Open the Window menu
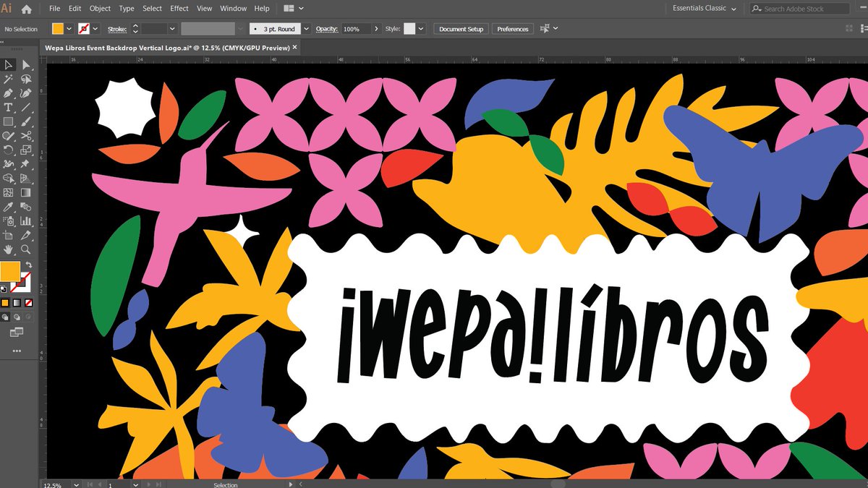The image size is (868, 488). coord(233,9)
